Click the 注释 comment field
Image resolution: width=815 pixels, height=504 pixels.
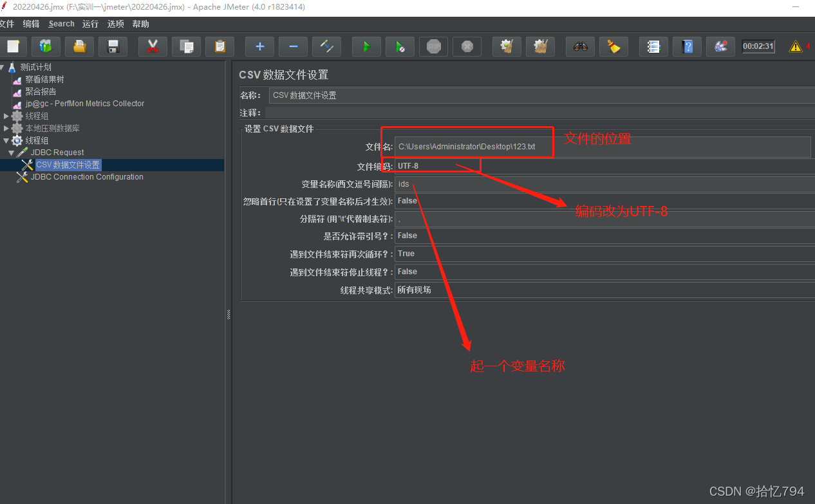click(x=540, y=113)
